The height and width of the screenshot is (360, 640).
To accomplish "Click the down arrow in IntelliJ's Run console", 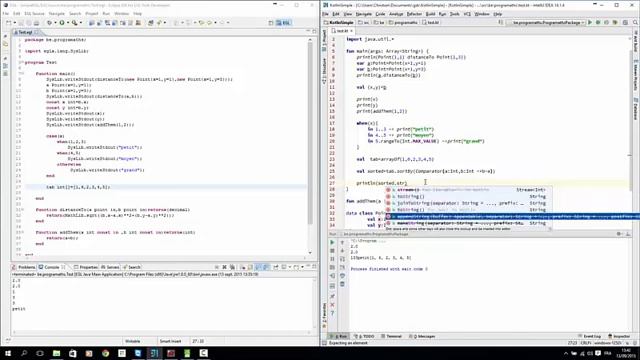I will tap(342, 251).
